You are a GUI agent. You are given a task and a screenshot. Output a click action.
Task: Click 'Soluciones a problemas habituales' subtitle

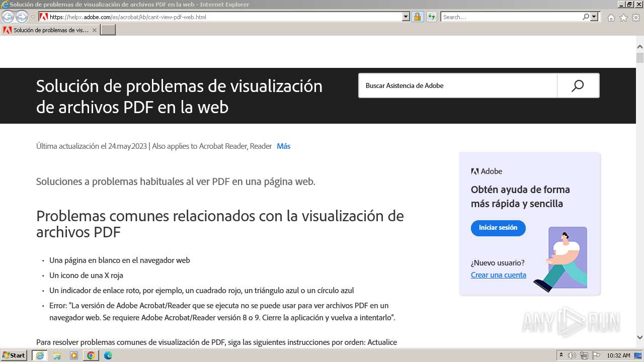[176, 182]
